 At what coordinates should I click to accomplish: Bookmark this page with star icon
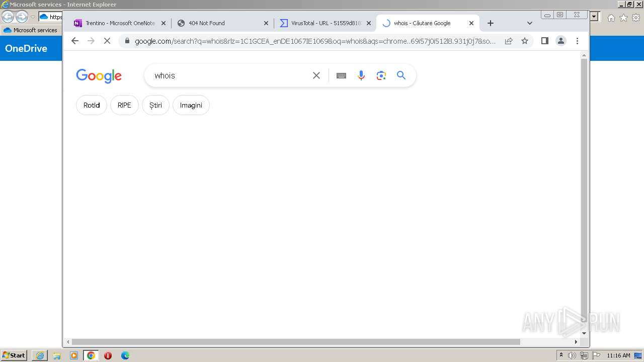pyautogui.click(x=525, y=41)
